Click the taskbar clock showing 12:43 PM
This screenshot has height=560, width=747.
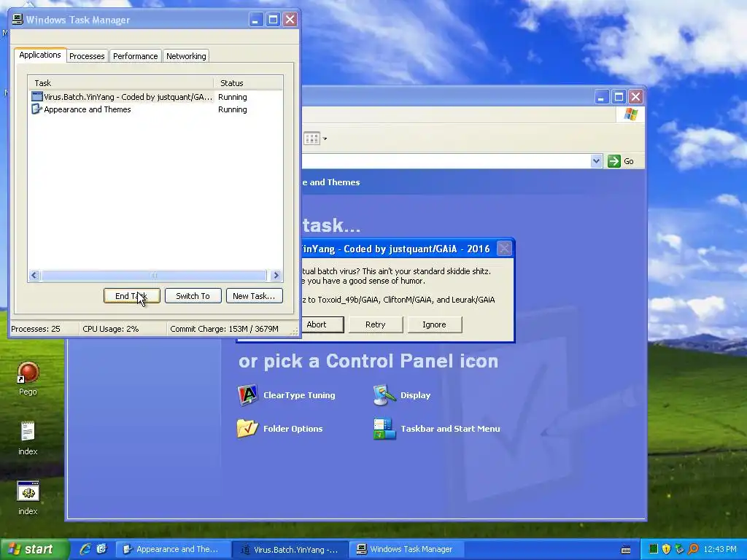point(720,549)
